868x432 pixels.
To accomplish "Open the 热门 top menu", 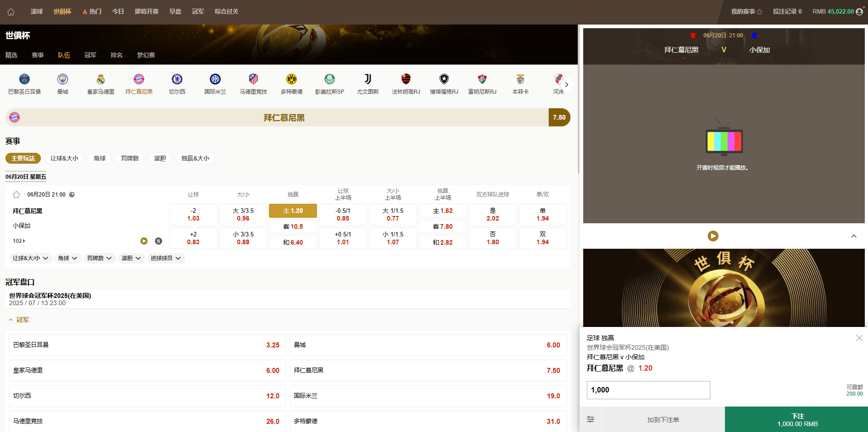I will pyautogui.click(x=92, y=12).
